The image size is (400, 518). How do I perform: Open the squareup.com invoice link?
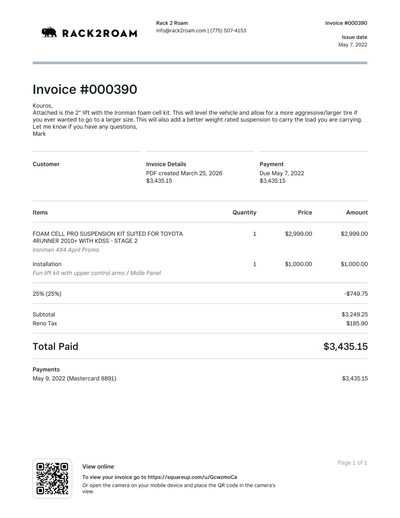click(192, 477)
